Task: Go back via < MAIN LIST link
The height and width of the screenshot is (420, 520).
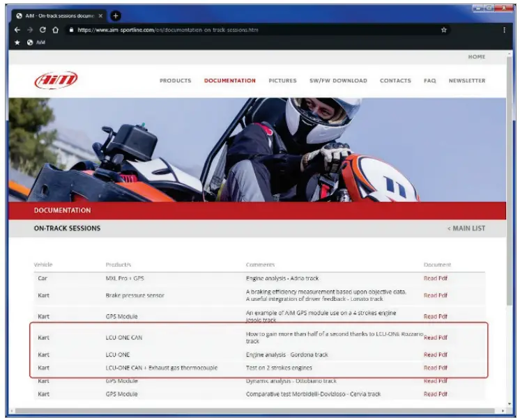Action: click(466, 228)
